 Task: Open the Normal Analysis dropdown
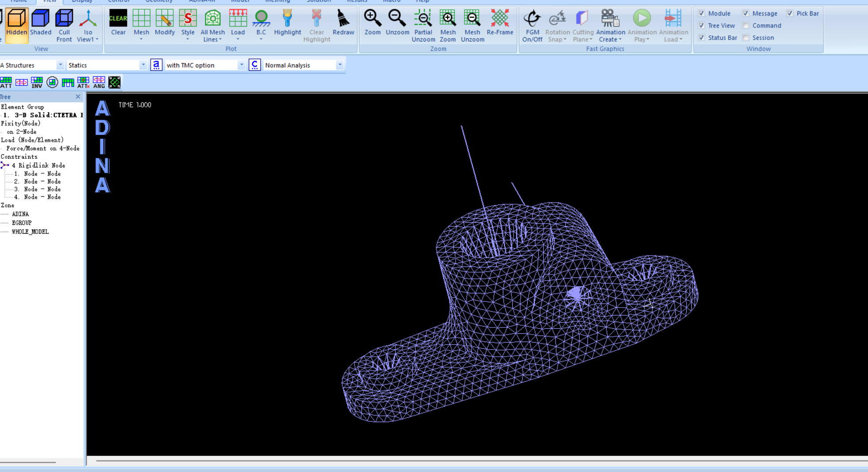[x=340, y=65]
